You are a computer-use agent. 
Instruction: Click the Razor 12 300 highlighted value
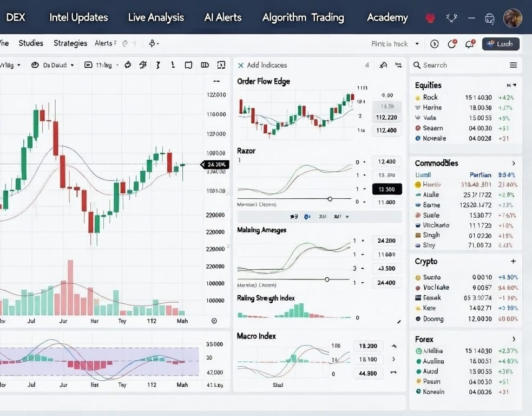[x=387, y=189]
